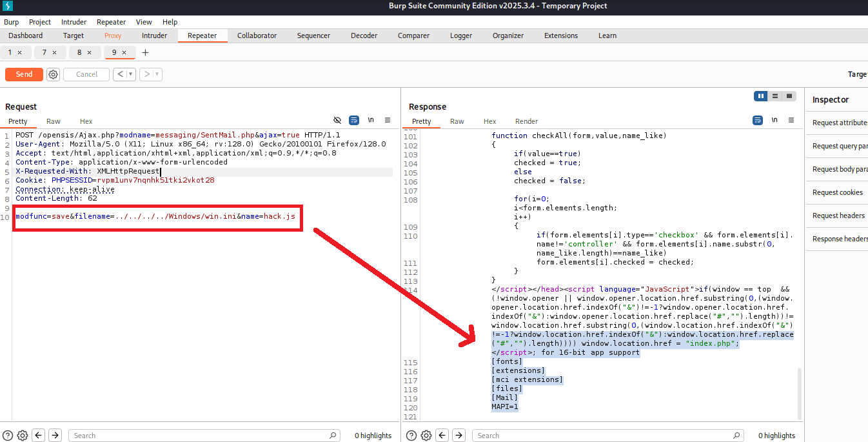Click the Send button

tap(24, 74)
